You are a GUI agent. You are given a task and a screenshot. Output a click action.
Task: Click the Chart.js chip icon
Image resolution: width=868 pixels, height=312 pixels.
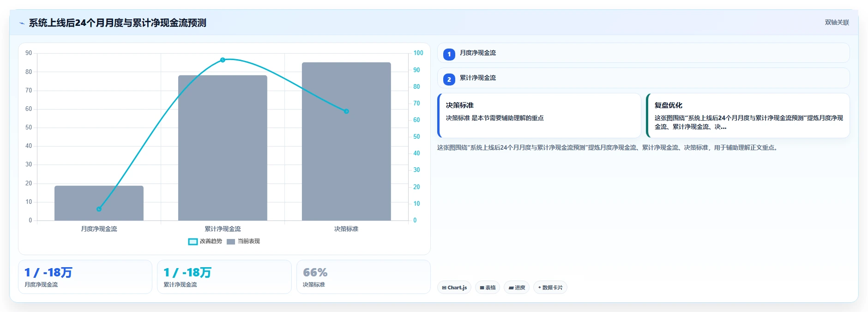click(x=444, y=288)
